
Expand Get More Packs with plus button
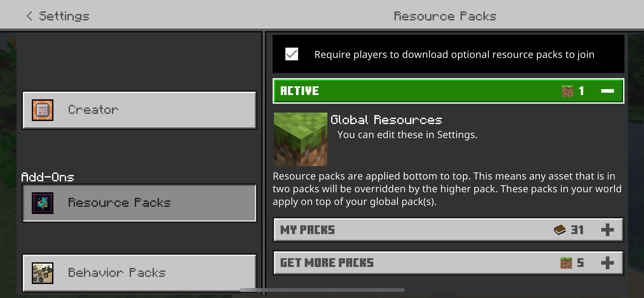607,263
